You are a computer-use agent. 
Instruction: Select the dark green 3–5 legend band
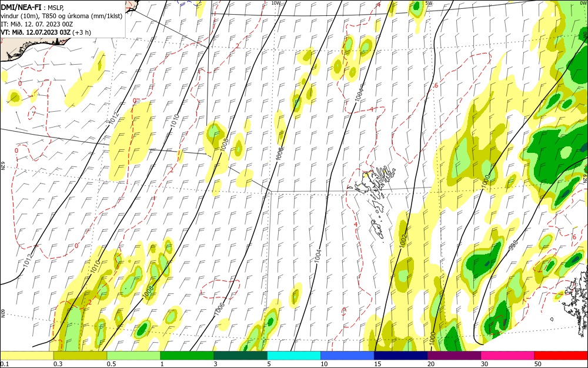coord(240,356)
